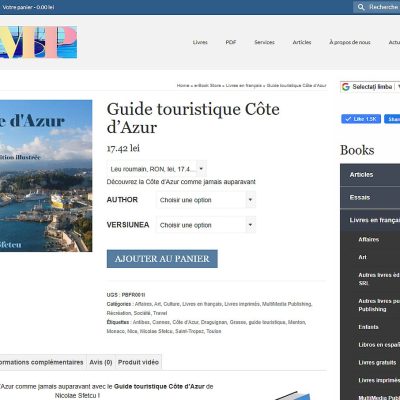Click the Nicolae Sfetcu tag link
Viewport: 400px width, 400px height.
click(x=156, y=331)
